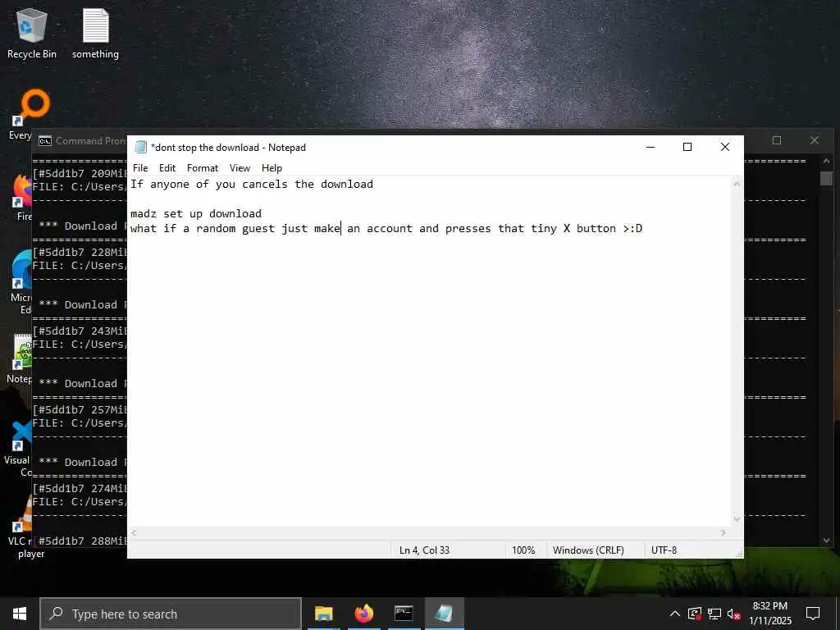Open the network status tray icon
840x630 pixels.
click(714, 614)
